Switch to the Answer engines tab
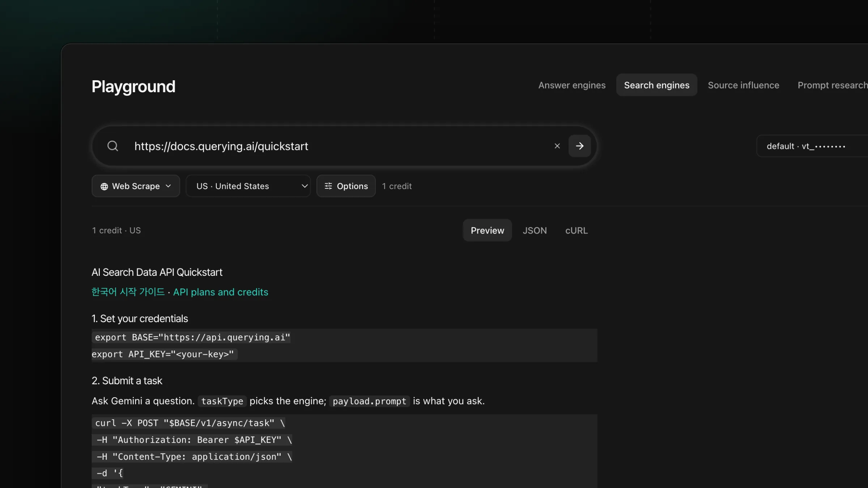 tap(572, 85)
